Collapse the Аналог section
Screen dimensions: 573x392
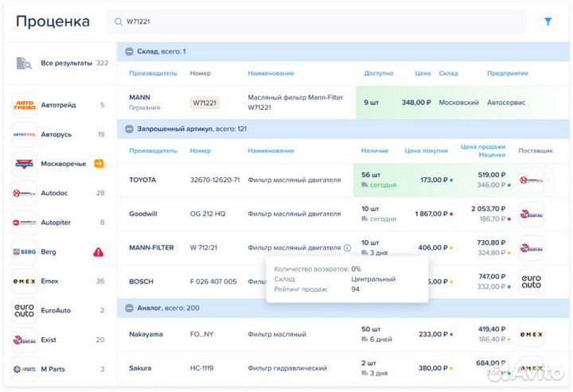coord(129,307)
